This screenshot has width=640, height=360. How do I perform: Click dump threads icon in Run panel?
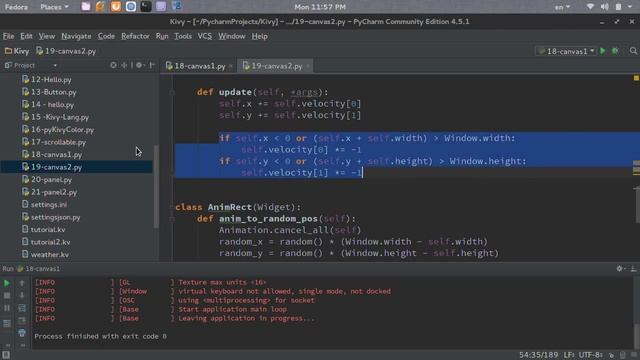7,324
